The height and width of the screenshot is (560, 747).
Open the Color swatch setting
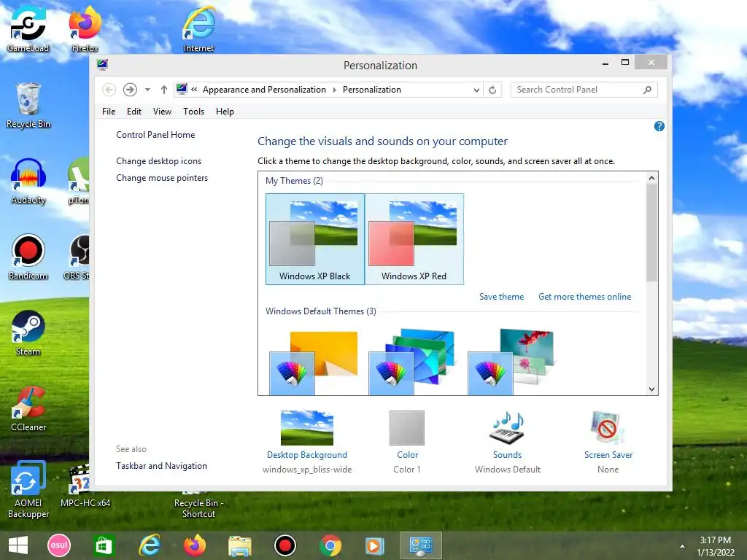(407, 427)
